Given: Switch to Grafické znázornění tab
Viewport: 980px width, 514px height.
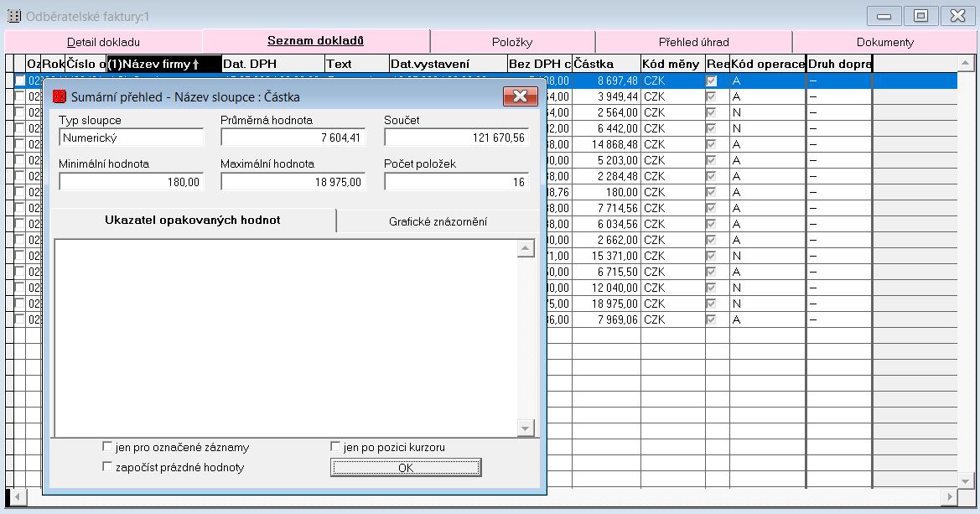Looking at the screenshot, I should click(438, 221).
